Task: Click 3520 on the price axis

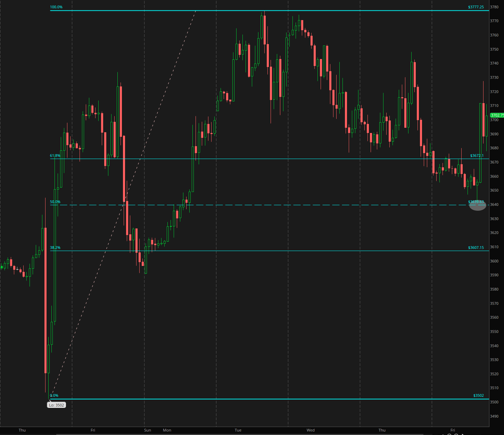Action: 494,374
